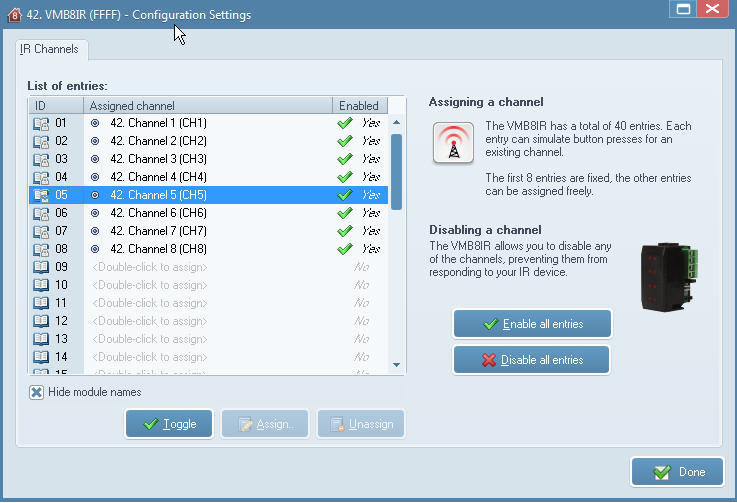
Task: Click the IR antenna icon under Assigning a channel
Action: pyautogui.click(x=453, y=143)
